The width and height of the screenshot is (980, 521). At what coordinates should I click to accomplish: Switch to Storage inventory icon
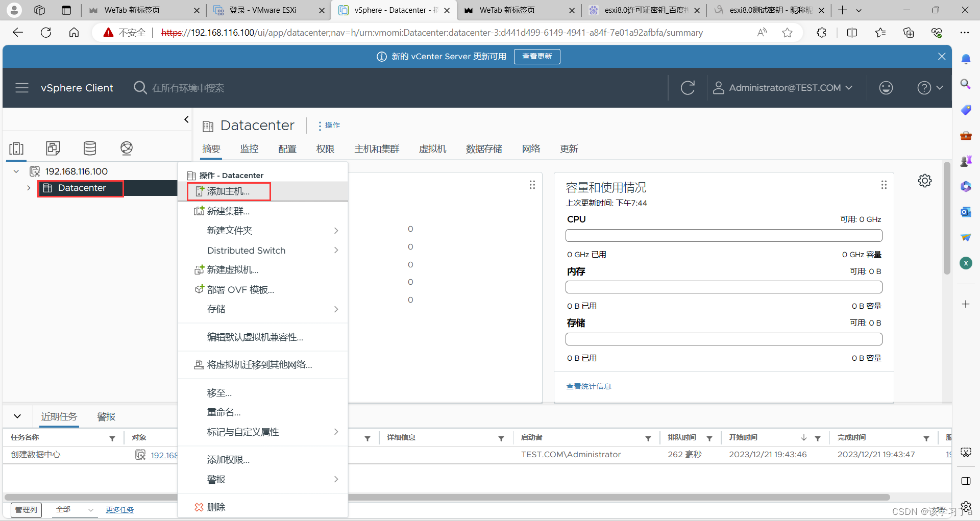coord(90,148)
